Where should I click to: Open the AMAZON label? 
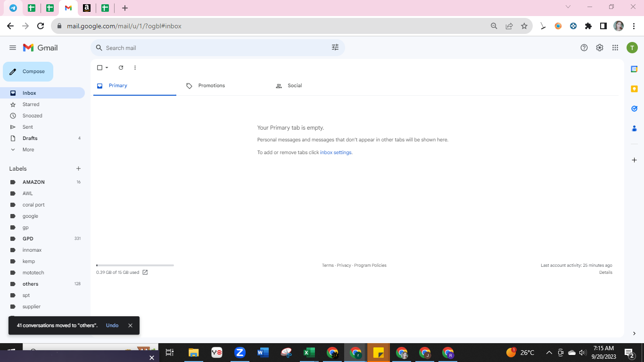42,182
